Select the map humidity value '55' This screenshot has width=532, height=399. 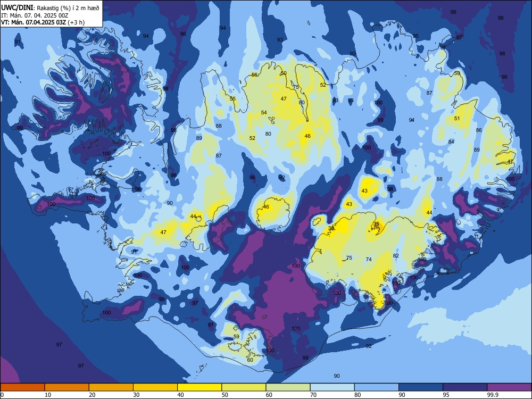(x=232, y=99)
